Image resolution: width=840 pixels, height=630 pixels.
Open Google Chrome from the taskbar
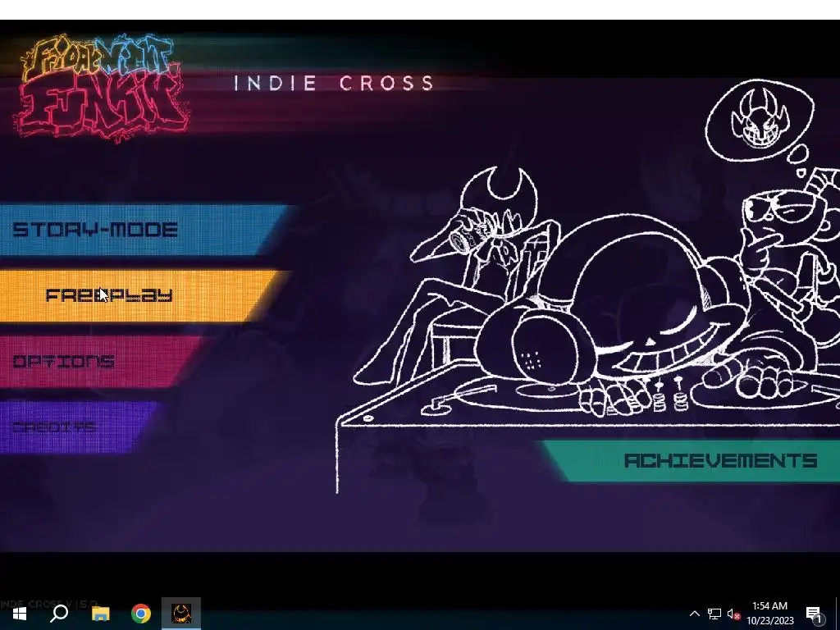point(141,614)
